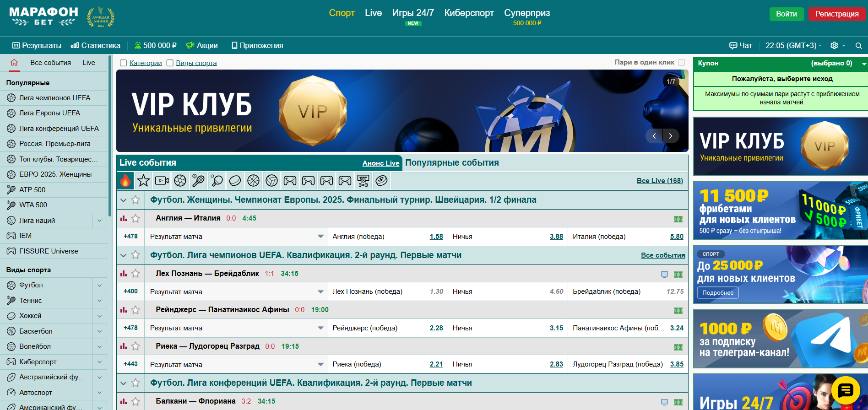Click the Лучшая линия award badge

pos(101,17)
